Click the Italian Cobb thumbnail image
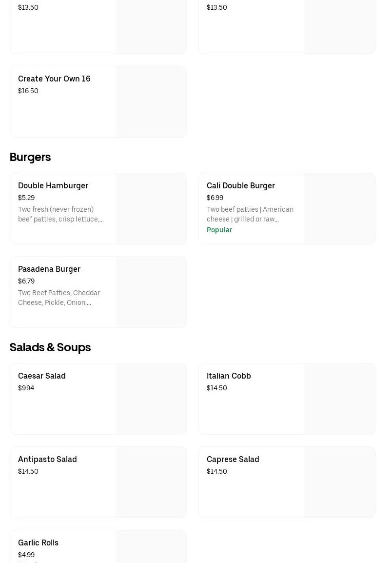Viewport: 392px width, 563px height. click(339, 399)
